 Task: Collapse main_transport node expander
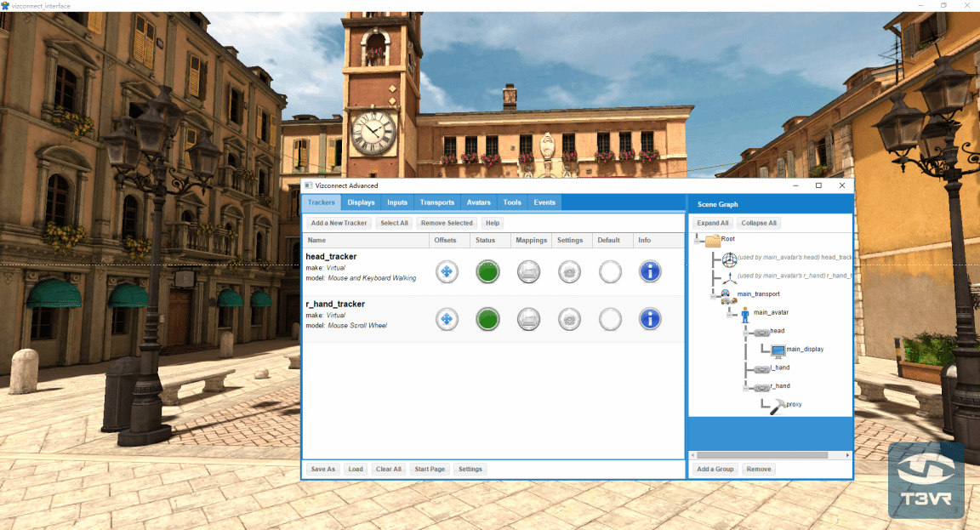point(714,294)
